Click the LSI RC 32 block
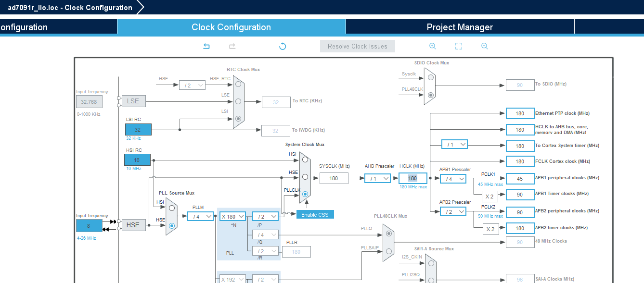Image resolution: width=644 pixels, height=283 pixels. [x=138, y=130]
